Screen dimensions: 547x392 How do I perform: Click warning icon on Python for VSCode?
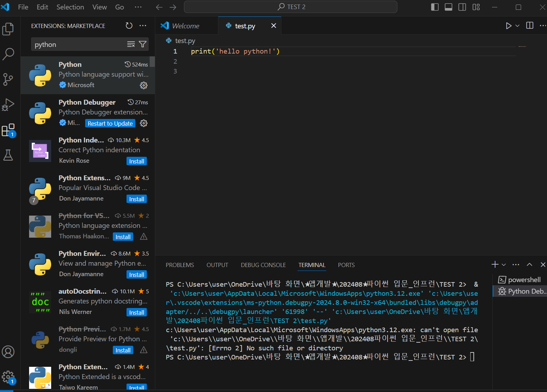[144, 237]
